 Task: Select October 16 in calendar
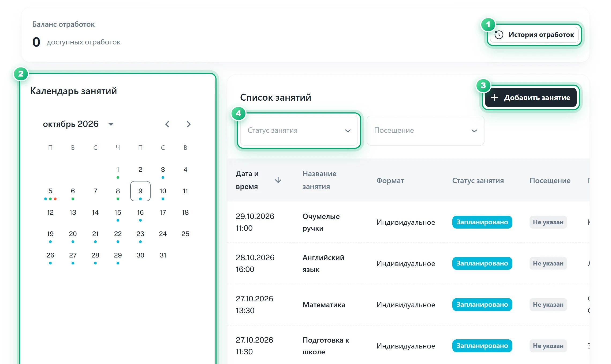click(x=140, y=213)
